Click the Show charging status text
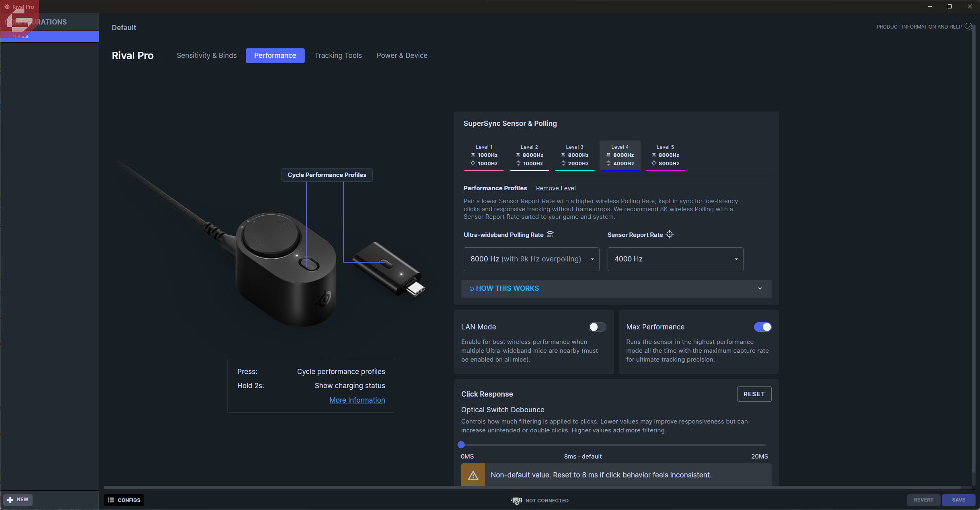The height and width of the screenshot is (510, 980). point(350,386)
